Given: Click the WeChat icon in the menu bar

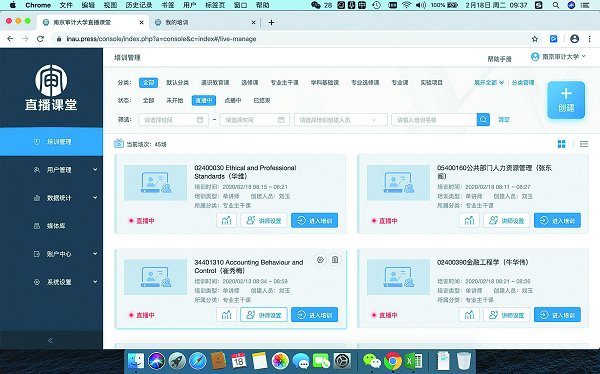Looking at the screenshot, I should click(316, 5).
